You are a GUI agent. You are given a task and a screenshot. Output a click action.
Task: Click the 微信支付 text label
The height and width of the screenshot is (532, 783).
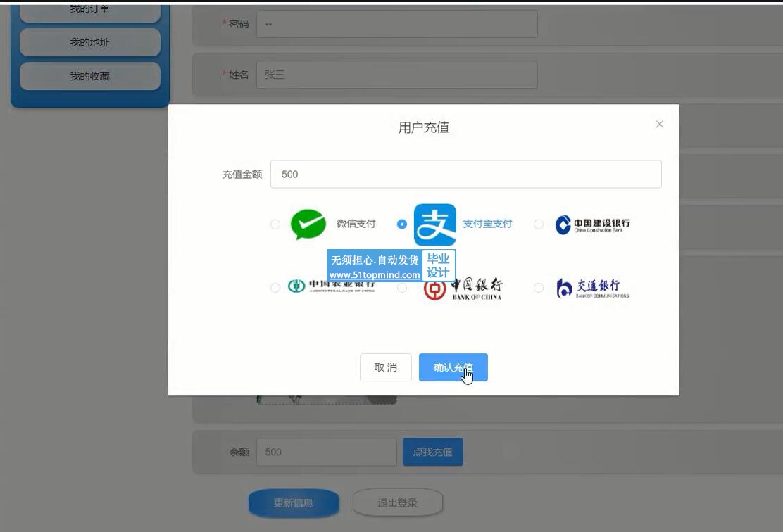tap(356, 224)
